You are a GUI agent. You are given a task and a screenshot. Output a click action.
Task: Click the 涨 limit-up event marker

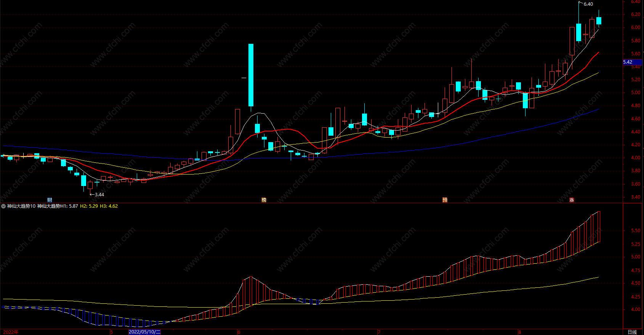click(572, 200)
